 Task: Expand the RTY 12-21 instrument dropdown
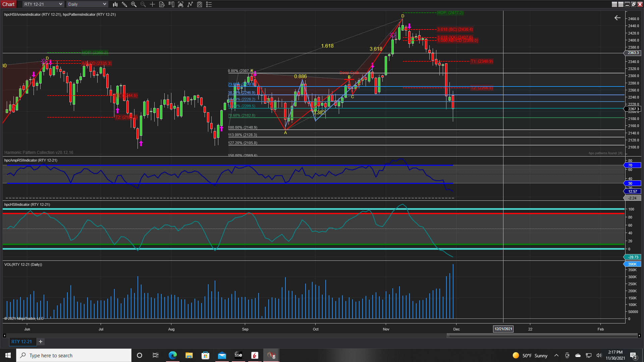(x=43, y=4)
